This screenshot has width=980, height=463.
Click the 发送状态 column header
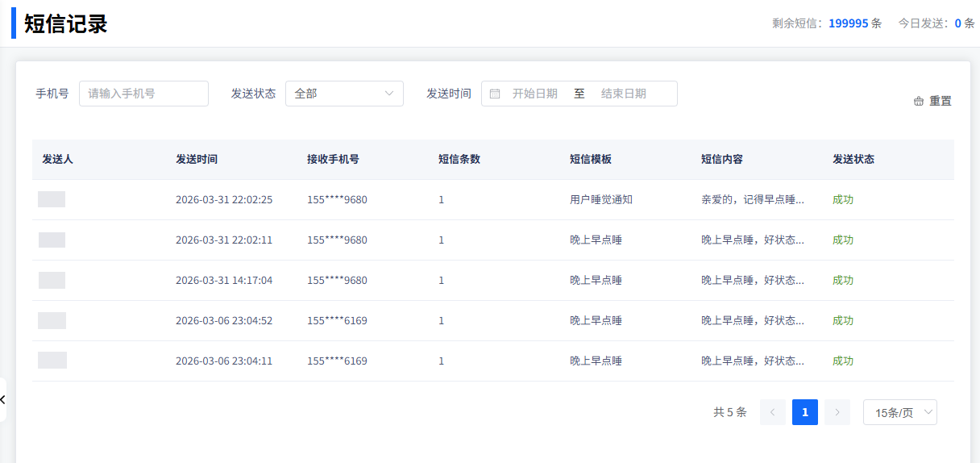click(x=853, y=159)
